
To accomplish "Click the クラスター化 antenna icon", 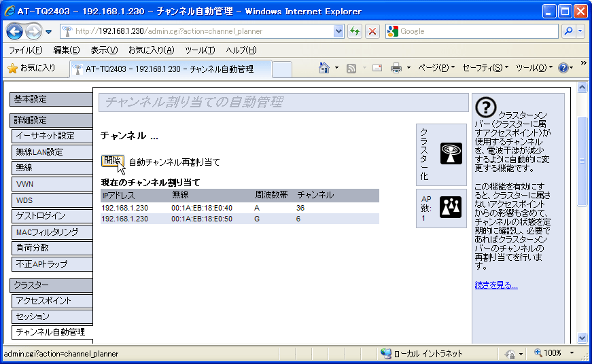I will 451,153.
